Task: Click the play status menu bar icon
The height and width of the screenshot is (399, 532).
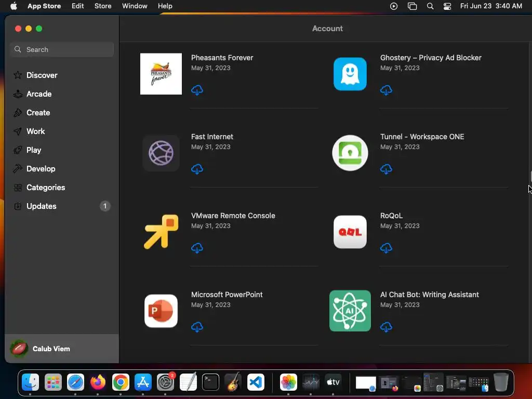Action: coord(394,6)
